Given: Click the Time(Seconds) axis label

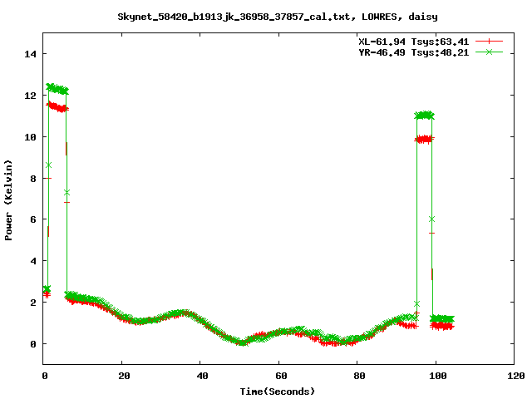Looking at the screenshot, I should (277, 392).
